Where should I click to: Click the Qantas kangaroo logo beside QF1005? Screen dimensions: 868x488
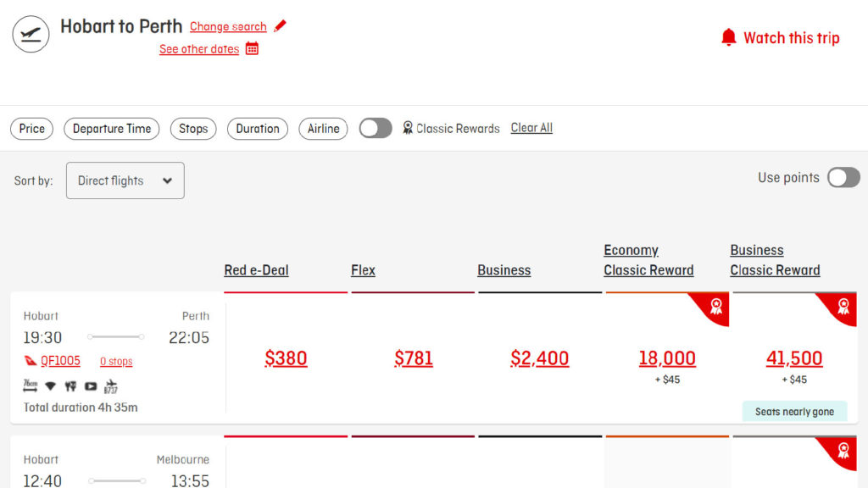tap(31, 361)
